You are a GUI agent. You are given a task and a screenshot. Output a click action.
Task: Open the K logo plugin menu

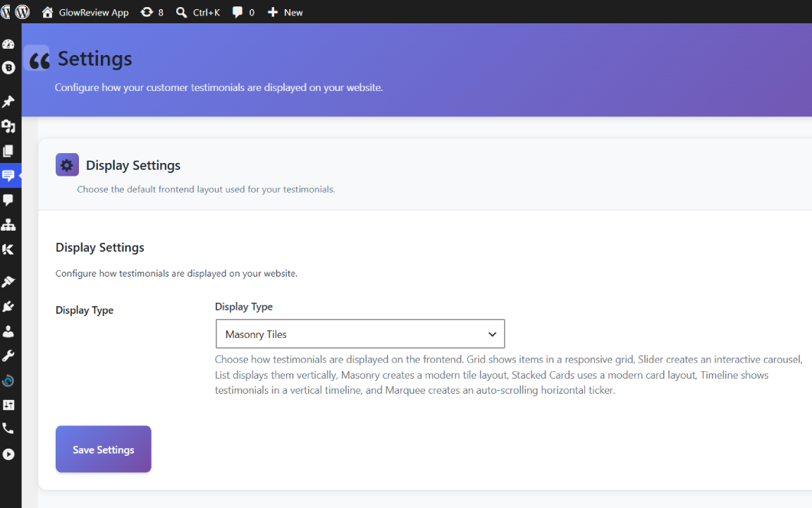coord(8,249)
